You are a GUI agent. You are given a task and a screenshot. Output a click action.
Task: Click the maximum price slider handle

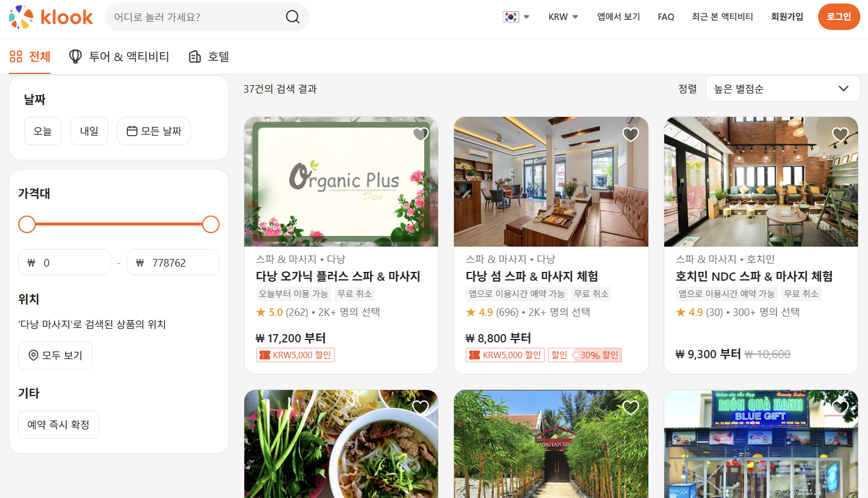click(x=211, y=224)
